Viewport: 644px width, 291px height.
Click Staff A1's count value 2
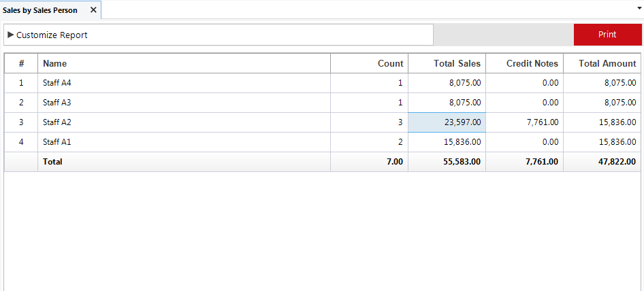[x=369, y=142]
